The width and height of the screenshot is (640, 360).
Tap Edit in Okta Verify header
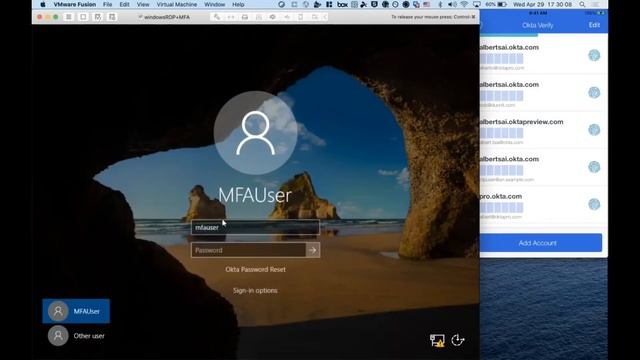coord(594,25)
